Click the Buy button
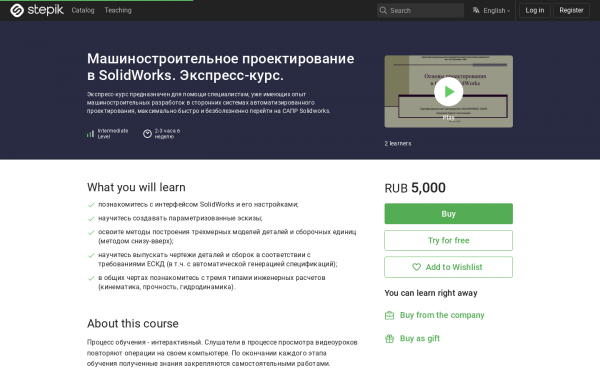Viewport: 600px width, 375px height. 448,214
